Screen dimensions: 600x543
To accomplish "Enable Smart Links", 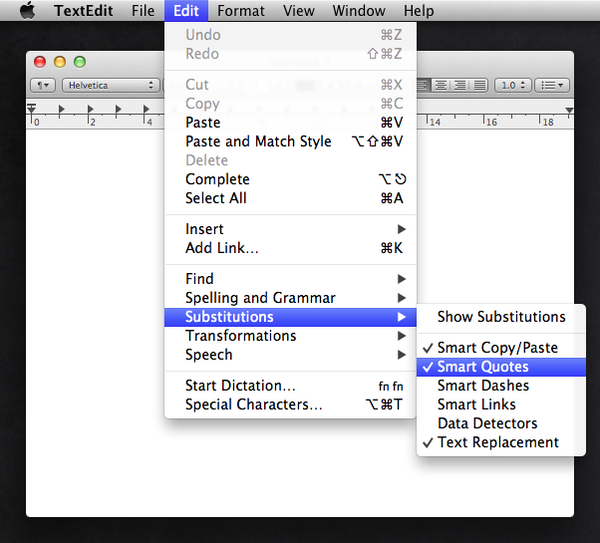I will [501, 404].
